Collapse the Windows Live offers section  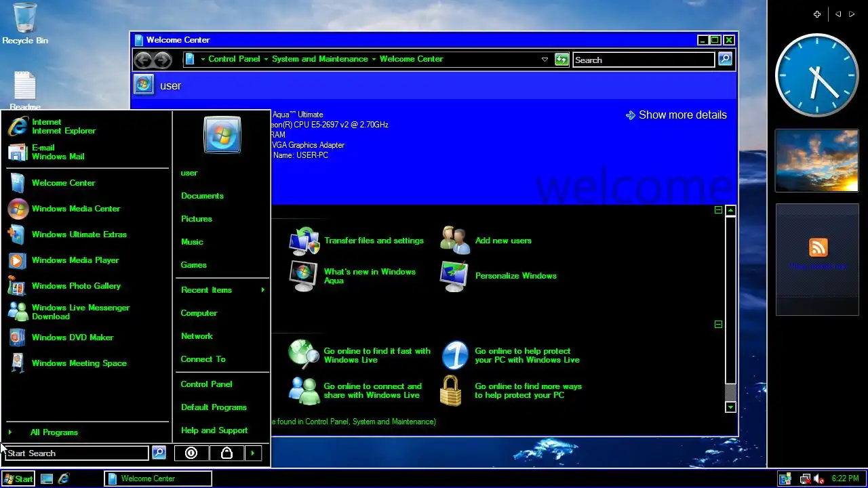click(718, 324)
